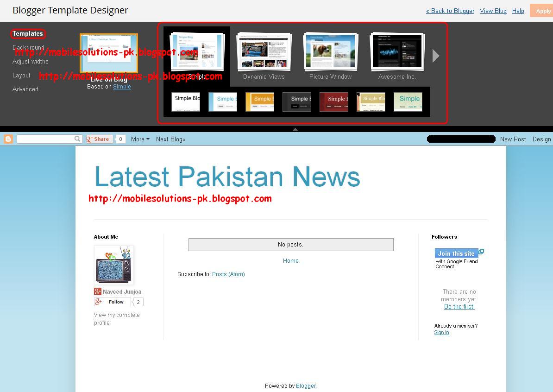
Task: Click the Google+ Share button
Action: [100, 139]
